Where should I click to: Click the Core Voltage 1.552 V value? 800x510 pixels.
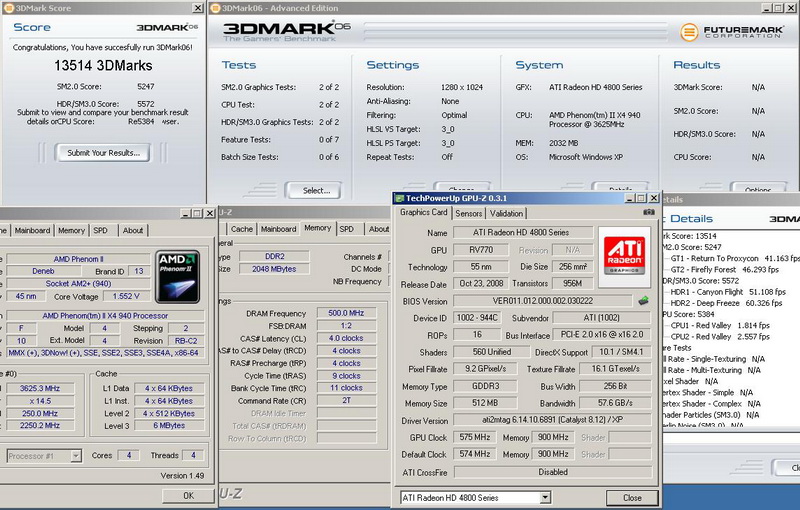(x=127, y=296)
